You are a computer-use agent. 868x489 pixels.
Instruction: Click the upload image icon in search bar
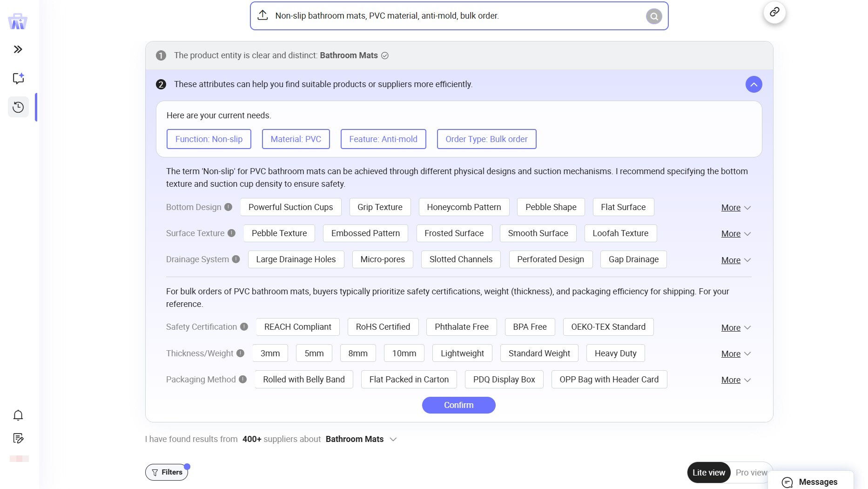point(263,15)
